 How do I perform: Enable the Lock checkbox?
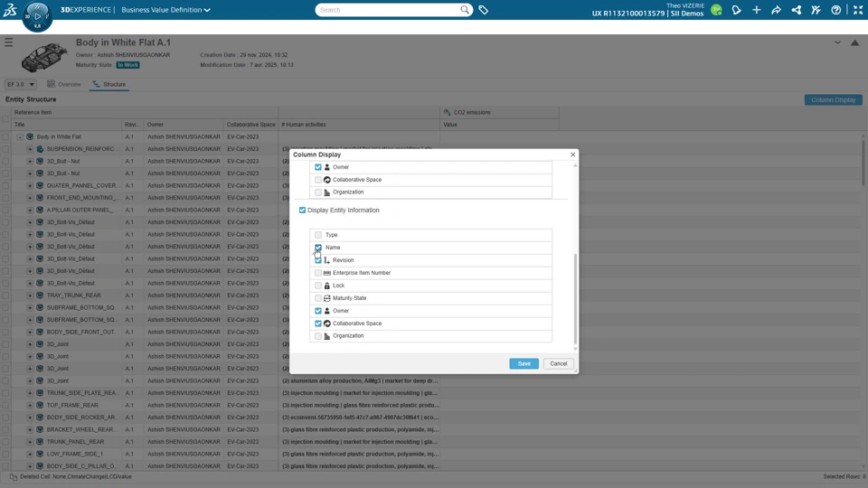318,286
